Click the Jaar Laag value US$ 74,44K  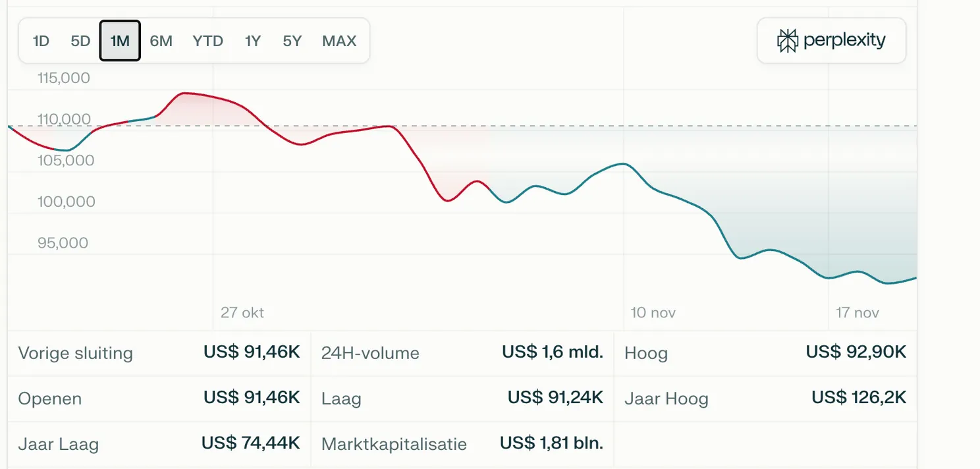coord(250,443)
